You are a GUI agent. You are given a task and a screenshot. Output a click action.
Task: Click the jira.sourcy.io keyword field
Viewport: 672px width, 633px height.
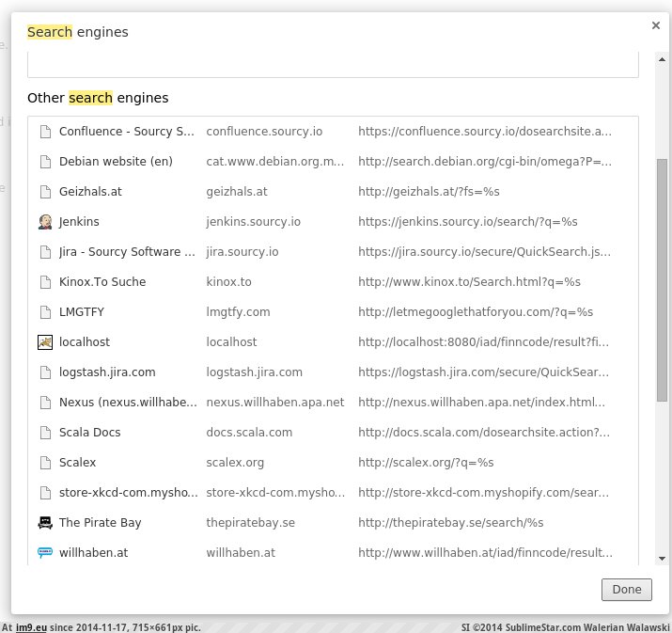coord(242,252)
